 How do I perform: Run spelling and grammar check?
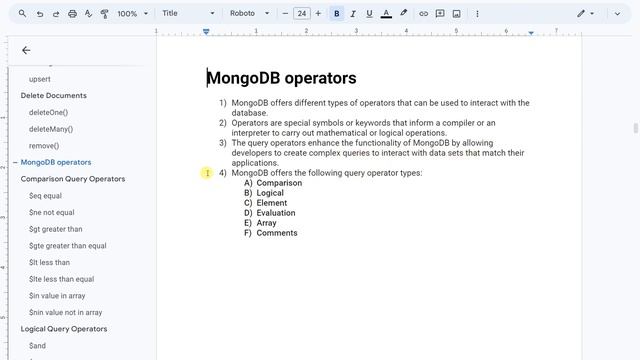point(88,14)
